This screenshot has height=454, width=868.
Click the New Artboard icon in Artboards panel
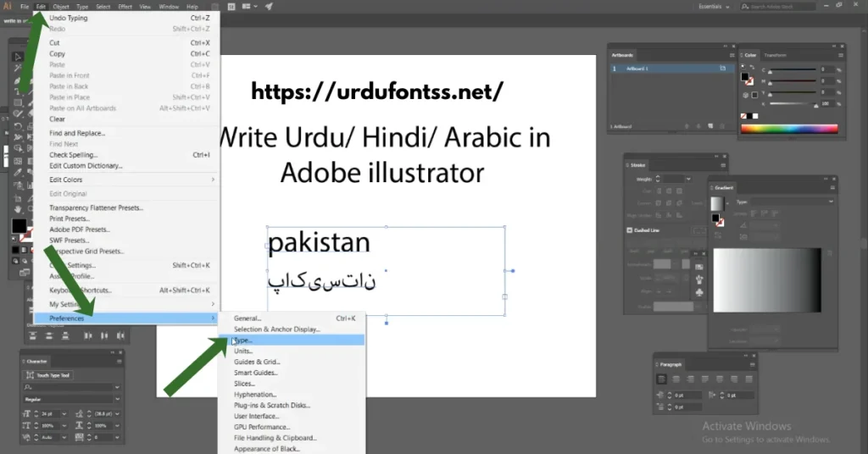coord(711,127)
